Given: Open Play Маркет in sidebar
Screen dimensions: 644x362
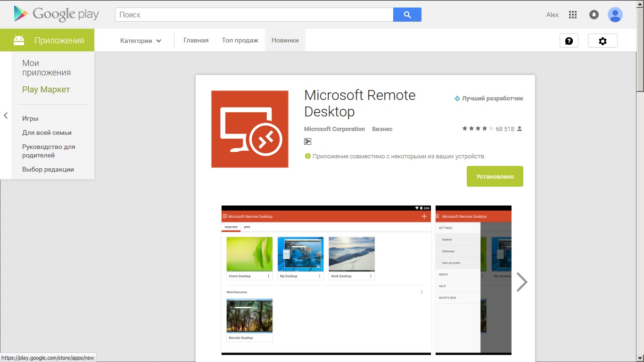Looking at the screenshot, I should [46, 90].
